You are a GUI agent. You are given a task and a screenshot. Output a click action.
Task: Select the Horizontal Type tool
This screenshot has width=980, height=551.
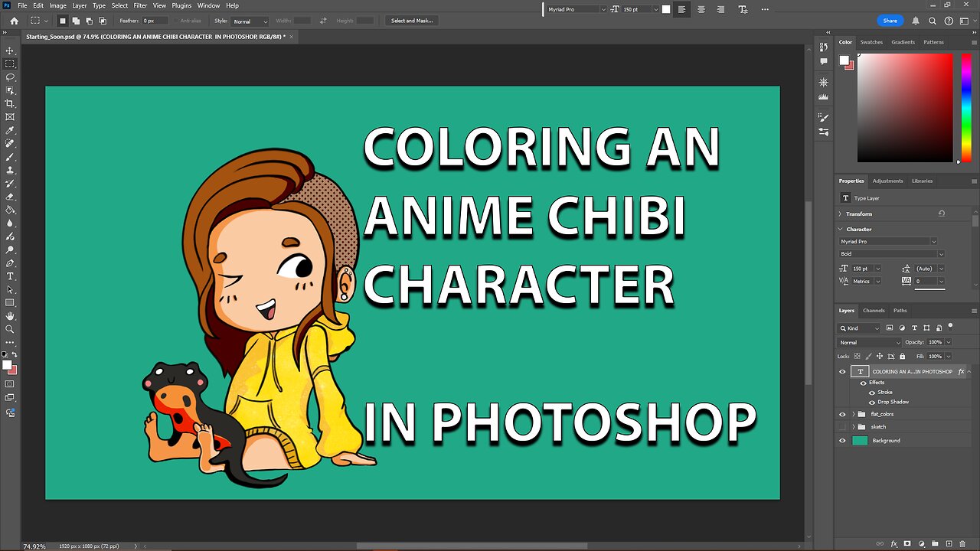pyautogui.click(x=10, y=276)
